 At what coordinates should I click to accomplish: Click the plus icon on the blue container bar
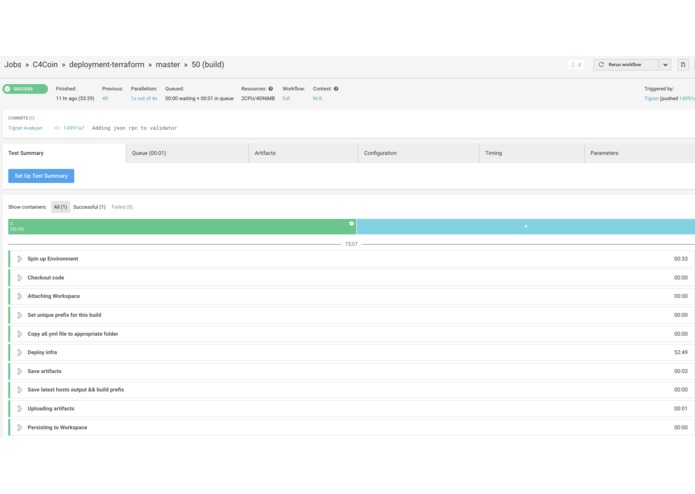point(526,226)
